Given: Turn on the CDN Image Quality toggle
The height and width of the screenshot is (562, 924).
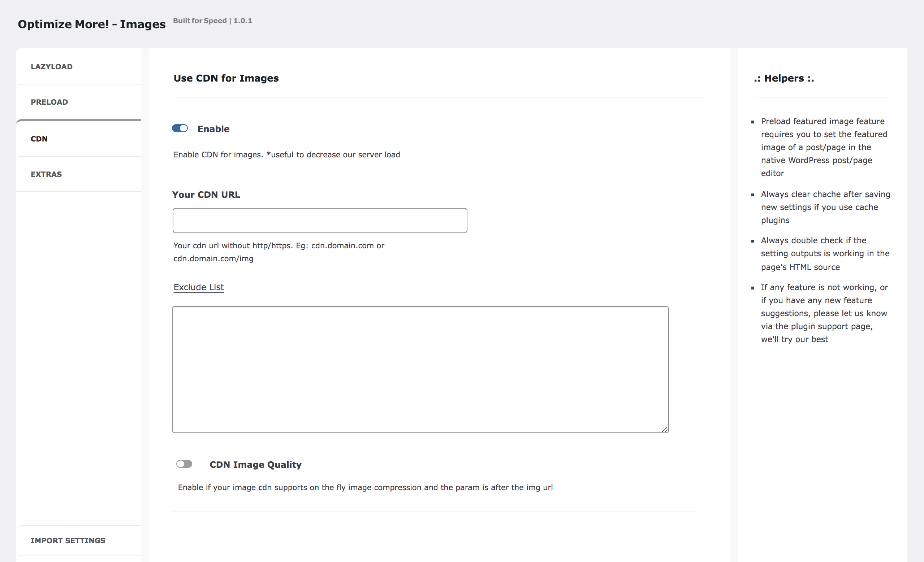Looking at the screenshot, I should coord(184,464).
